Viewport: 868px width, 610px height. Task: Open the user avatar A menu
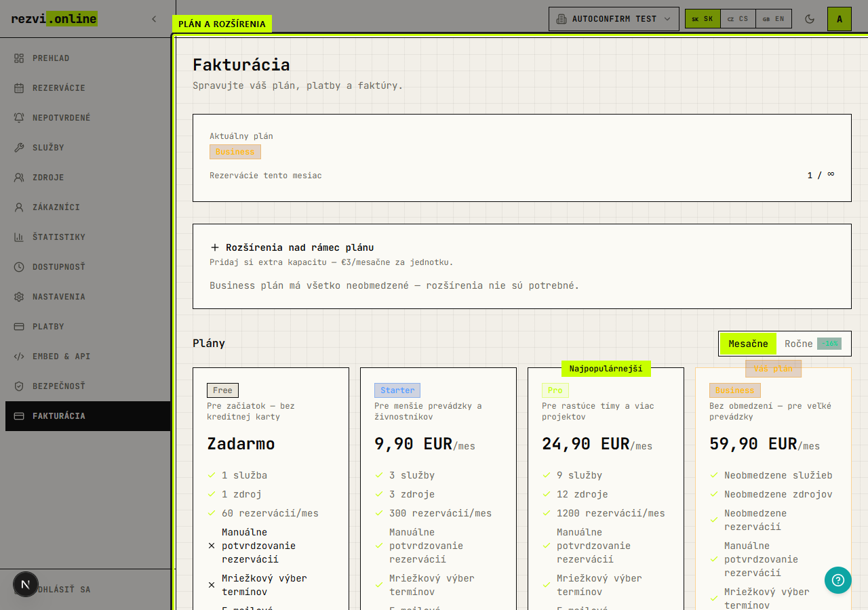pyautogui.click(x=840, y=19)
